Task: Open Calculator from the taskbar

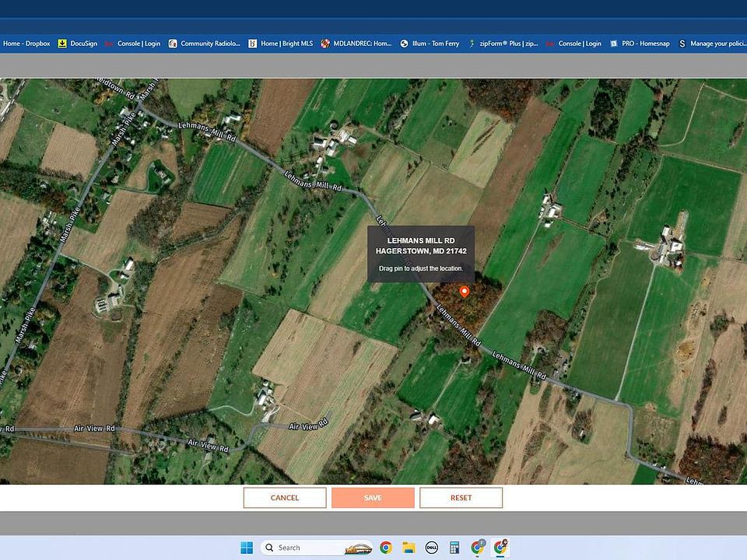Action: 454,548
